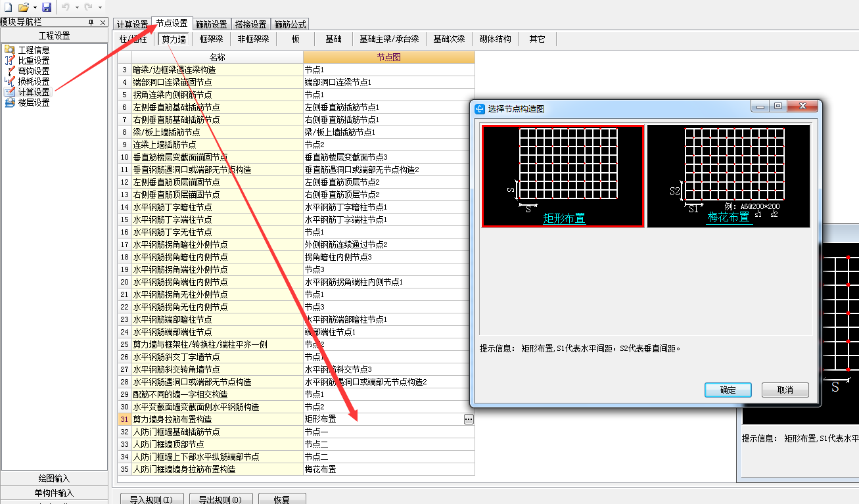Click the 计算设置 icon in navigation
The width and height of the screenshot is (859, 504).
click(x=9, y=92)
